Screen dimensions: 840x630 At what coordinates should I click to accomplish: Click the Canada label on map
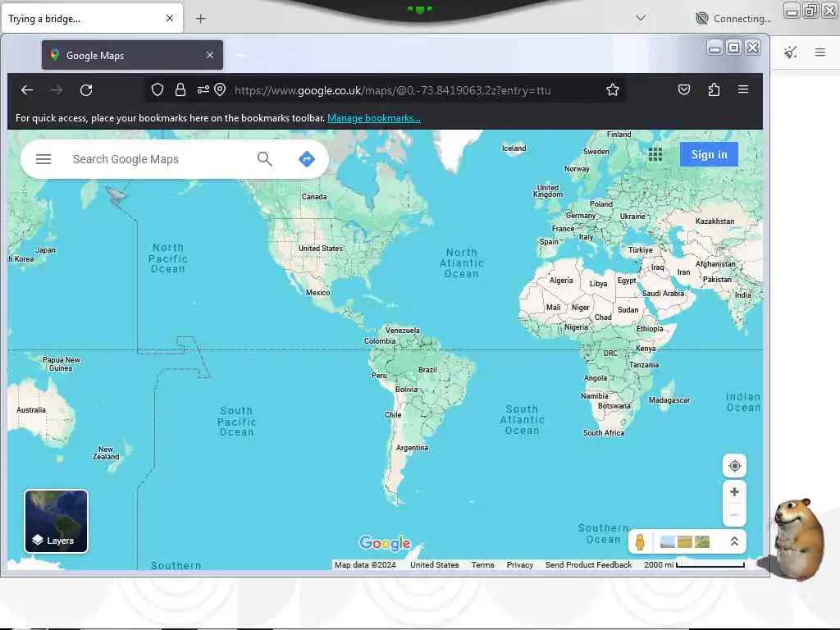[314, 197]
